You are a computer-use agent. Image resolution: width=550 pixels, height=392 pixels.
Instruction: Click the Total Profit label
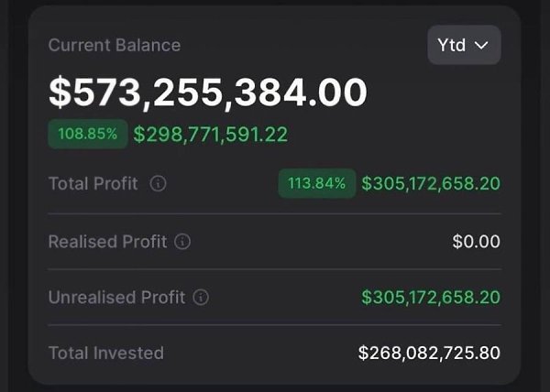[93, 184]
